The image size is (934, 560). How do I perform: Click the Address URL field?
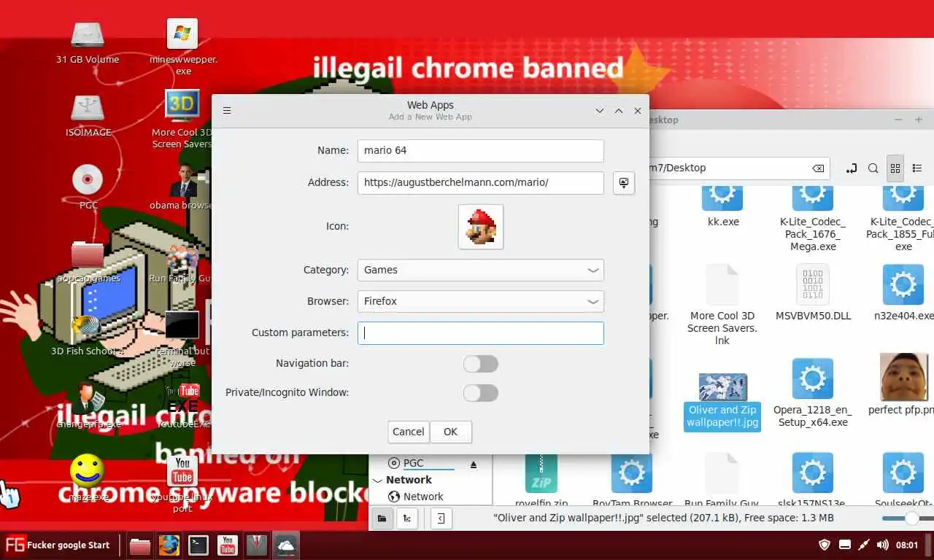tap(481, 182)
